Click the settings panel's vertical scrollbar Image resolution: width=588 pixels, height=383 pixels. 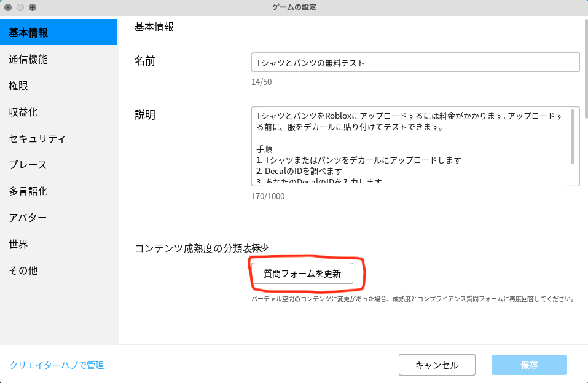point(584,68)
